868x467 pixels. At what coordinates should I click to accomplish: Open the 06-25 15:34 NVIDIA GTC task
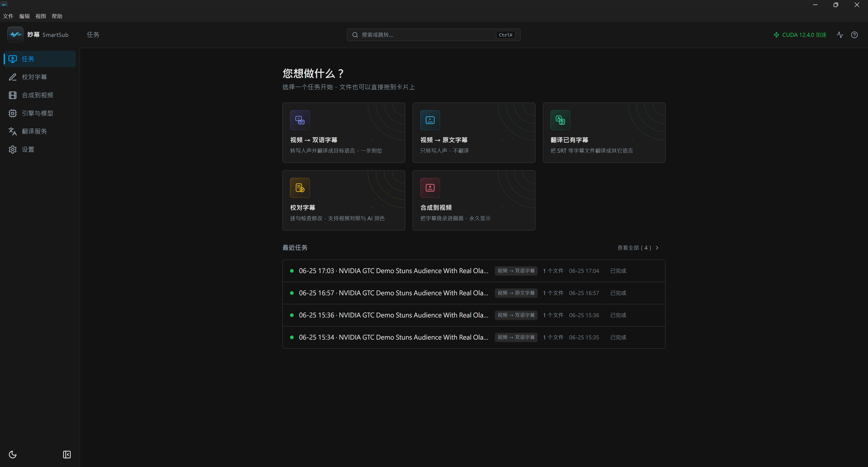coord(474,337)
